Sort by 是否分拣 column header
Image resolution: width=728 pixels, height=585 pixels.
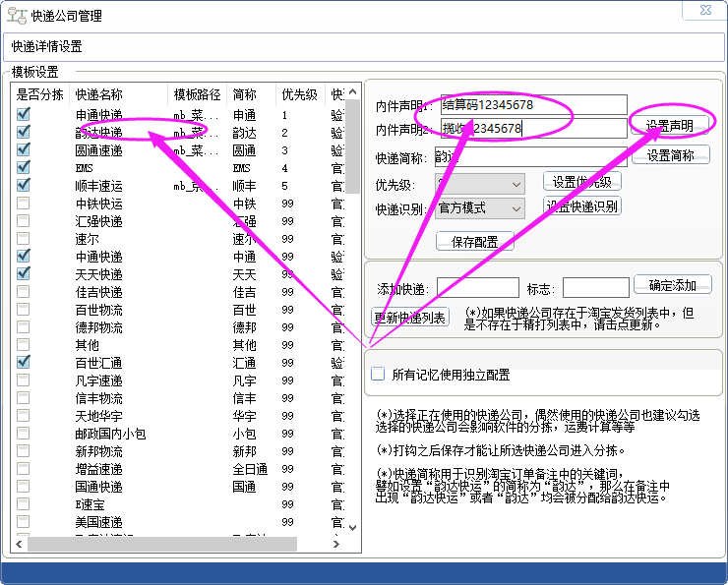pyautogui.click(x=40, y=94)
